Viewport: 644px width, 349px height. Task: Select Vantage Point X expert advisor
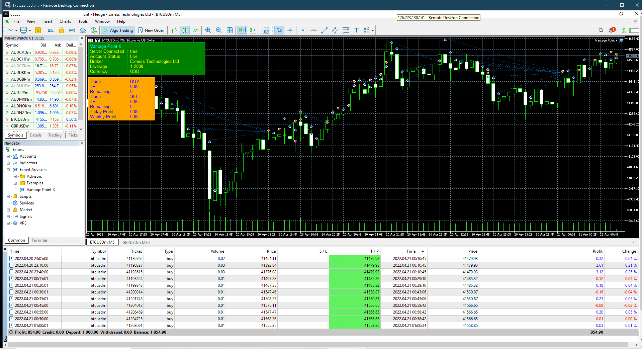coord(41,189)
